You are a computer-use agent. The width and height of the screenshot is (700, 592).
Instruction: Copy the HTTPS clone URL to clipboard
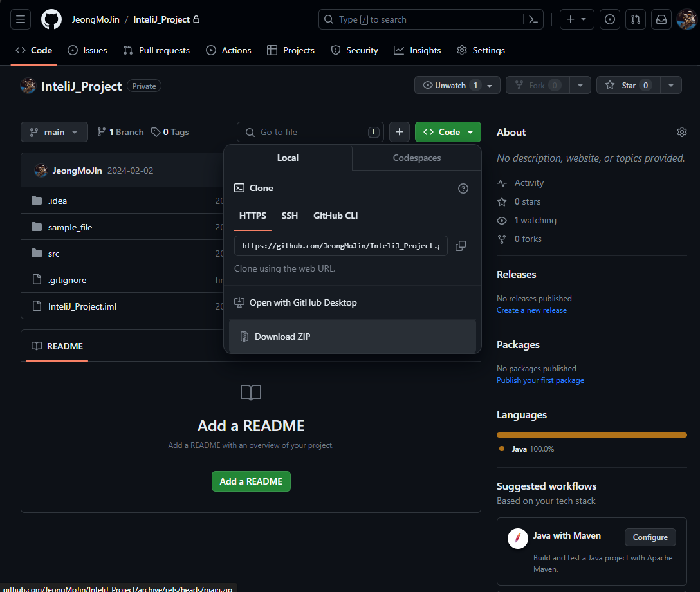tap(460, 246)
